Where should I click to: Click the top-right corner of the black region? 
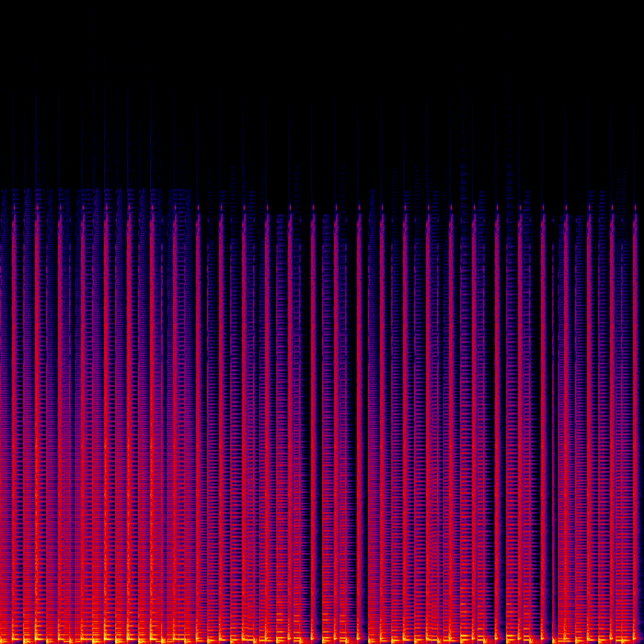point(641,3)
